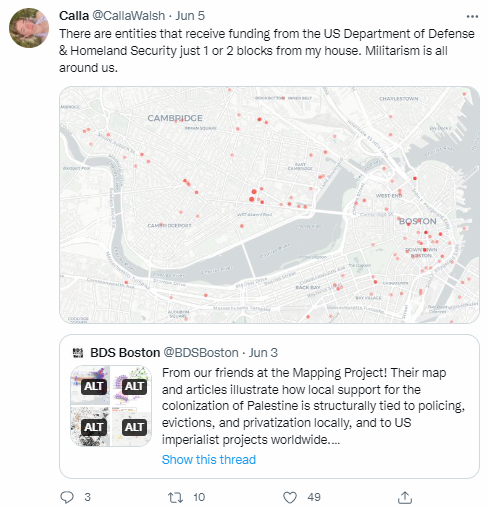Click the reply speech bubble icon
This screenshot has width=488, height=507.
[x=67, y=497]
